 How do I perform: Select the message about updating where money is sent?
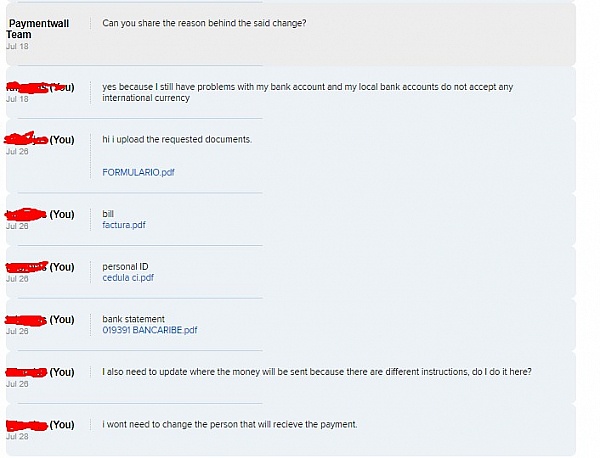(316, 372)
